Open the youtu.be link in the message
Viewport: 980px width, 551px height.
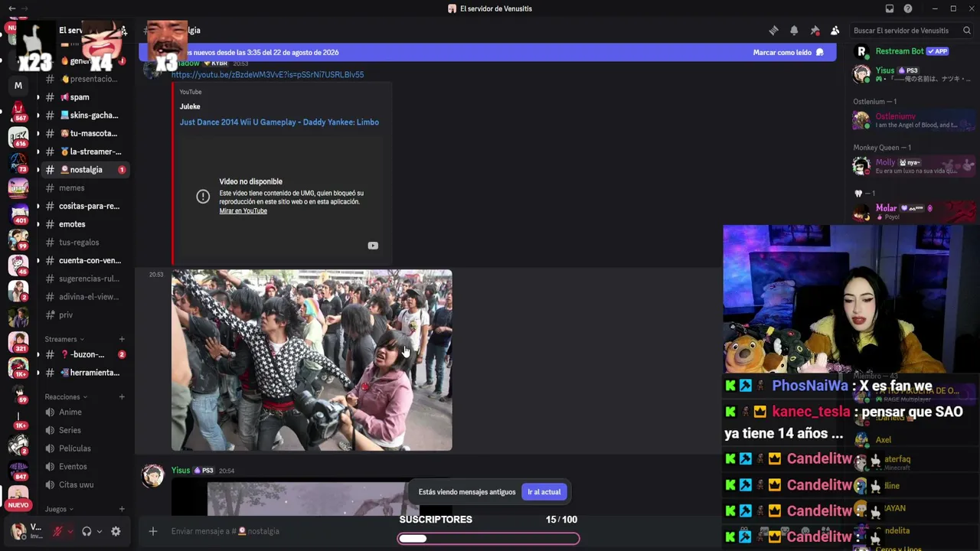(267, 75)
